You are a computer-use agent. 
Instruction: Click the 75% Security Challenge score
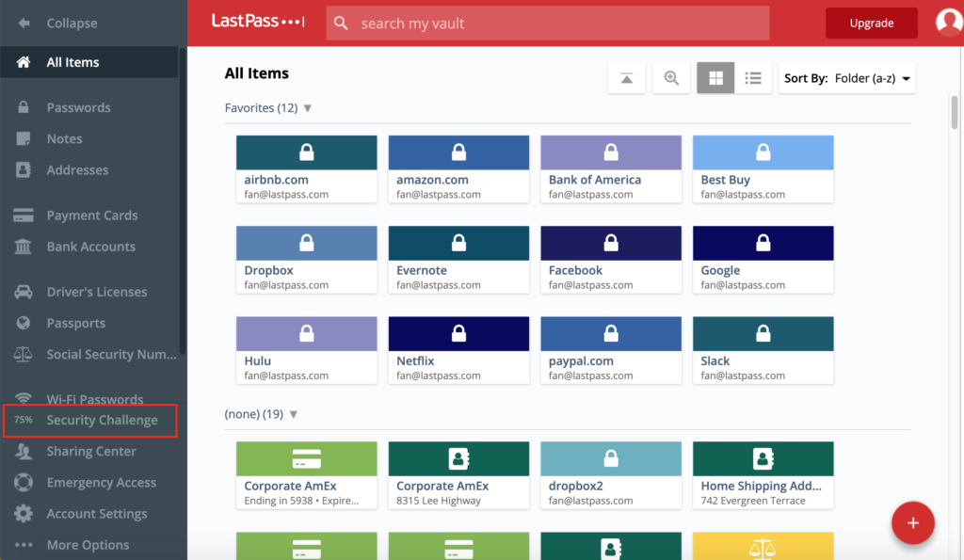pyautogui.click(x=24, y=421)
